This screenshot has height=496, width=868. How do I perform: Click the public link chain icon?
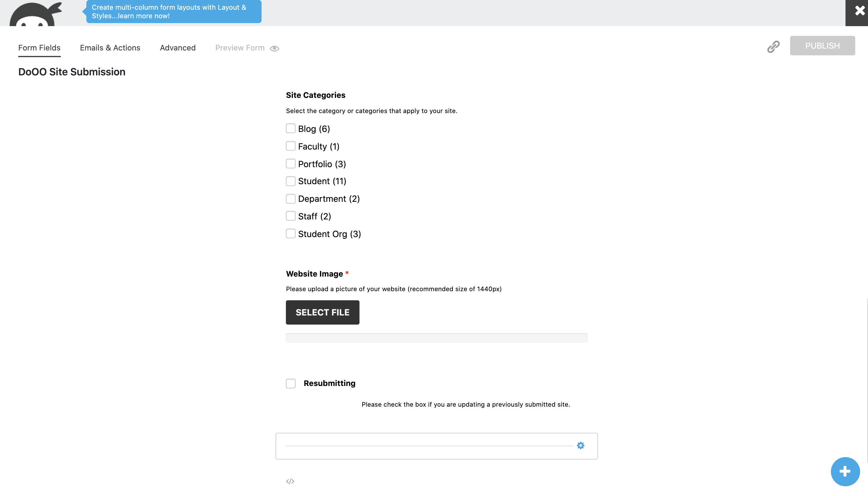(773, 47)
